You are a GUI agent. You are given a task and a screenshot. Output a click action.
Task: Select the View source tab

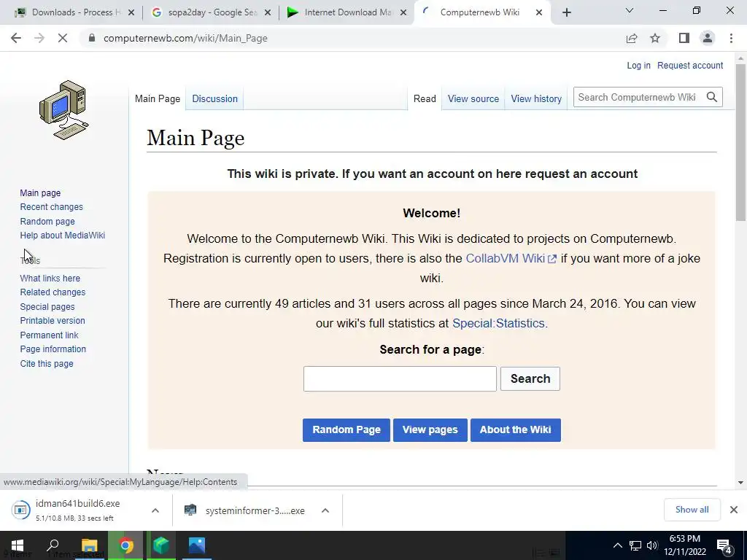tap(473, 98)
